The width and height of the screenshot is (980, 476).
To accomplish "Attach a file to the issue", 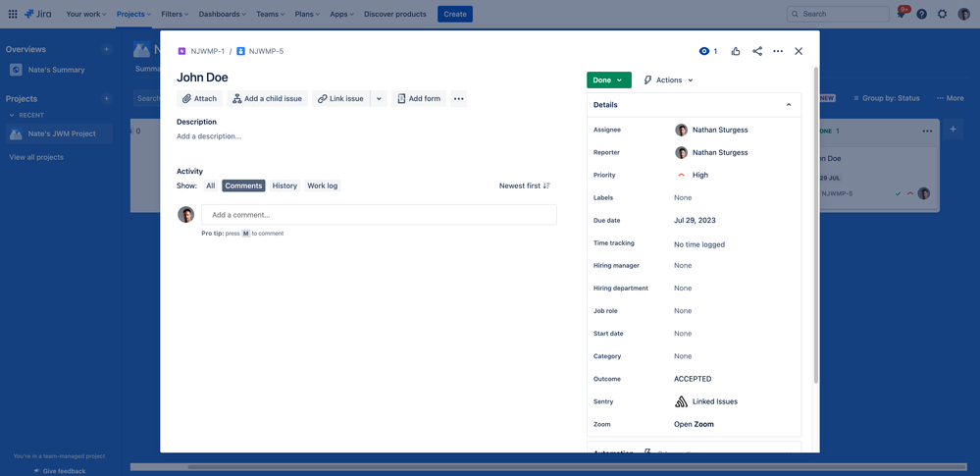I will click(x=199, y=99).
